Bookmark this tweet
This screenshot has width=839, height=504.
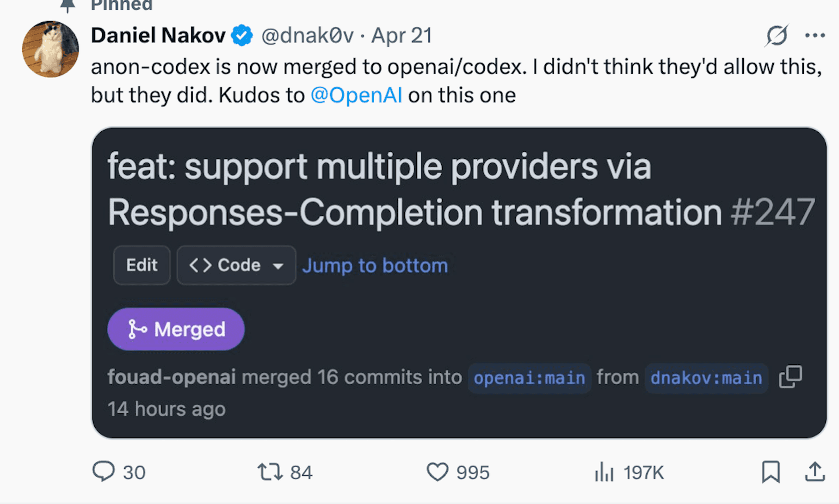pos(771,472)
